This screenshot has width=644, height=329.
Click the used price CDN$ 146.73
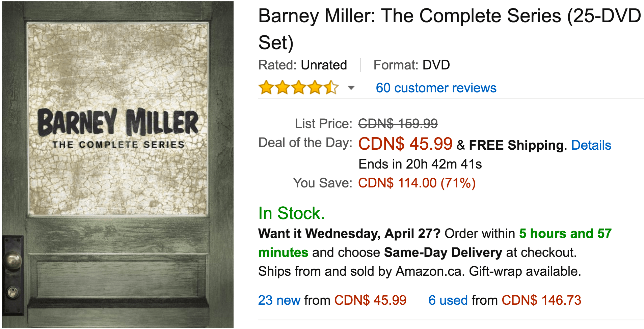(x=541, y=300)
